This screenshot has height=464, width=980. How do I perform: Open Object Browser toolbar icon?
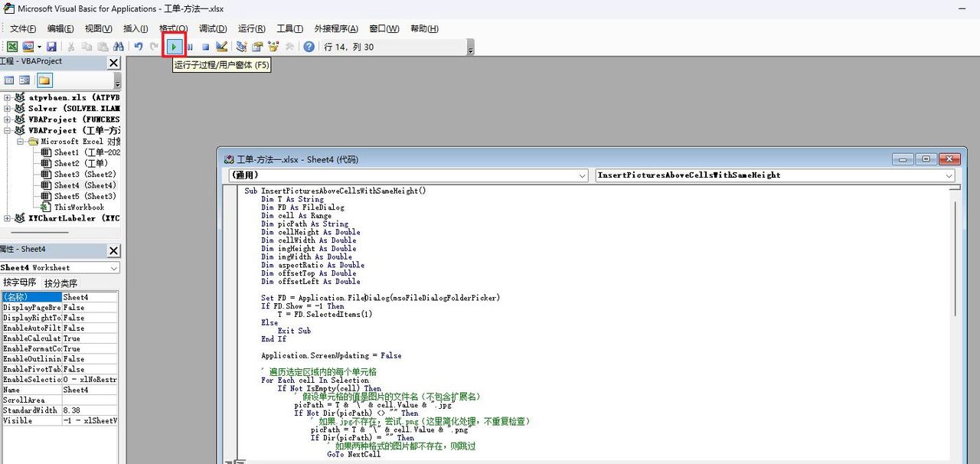point(273,47)
